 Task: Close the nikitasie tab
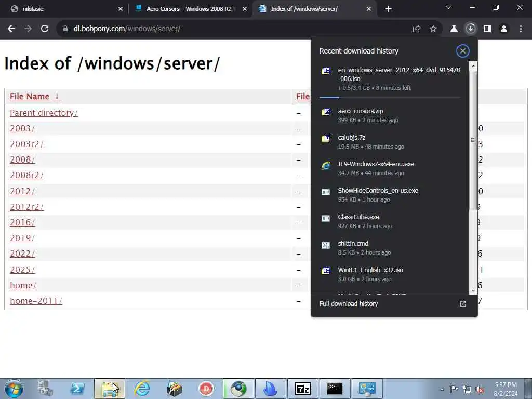(x=121, y=9)
